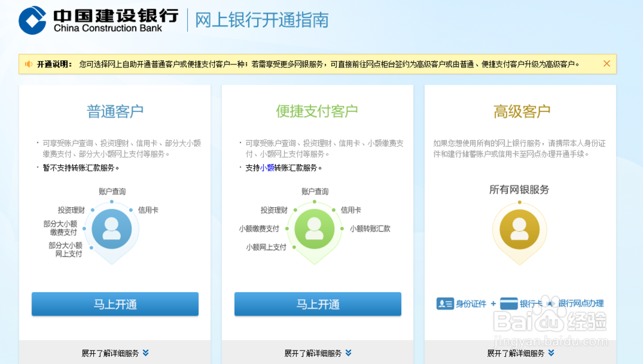The width and height of the screenshot is (643, 364).
Task: Click the 小额网上支付 label
Action: [x=266, y=247]
